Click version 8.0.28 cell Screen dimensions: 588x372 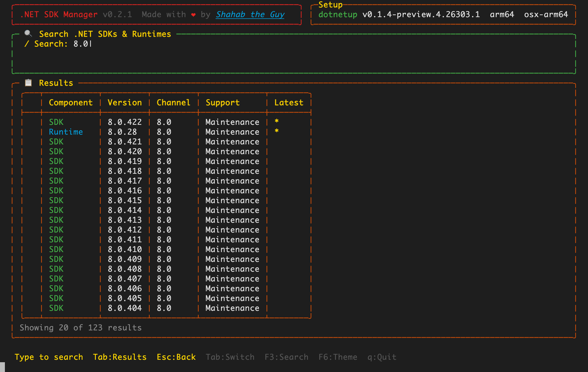122,132
